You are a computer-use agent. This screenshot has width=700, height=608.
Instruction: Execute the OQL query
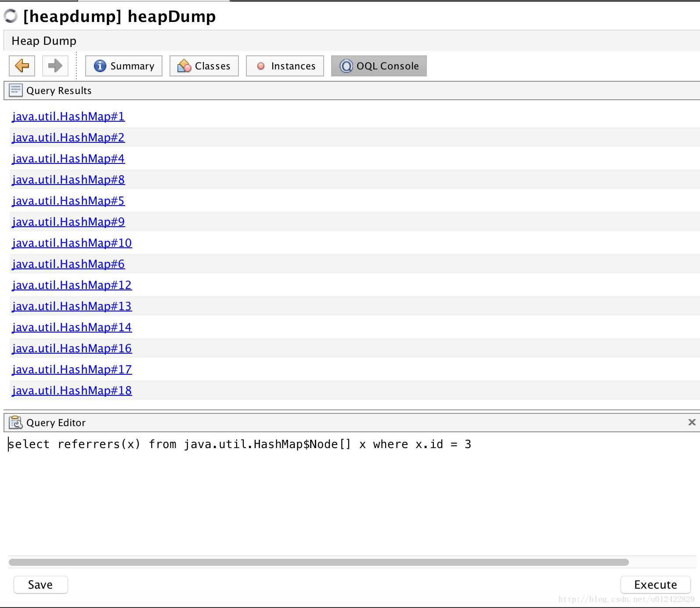pyautogui.click(x=656, y=585)
